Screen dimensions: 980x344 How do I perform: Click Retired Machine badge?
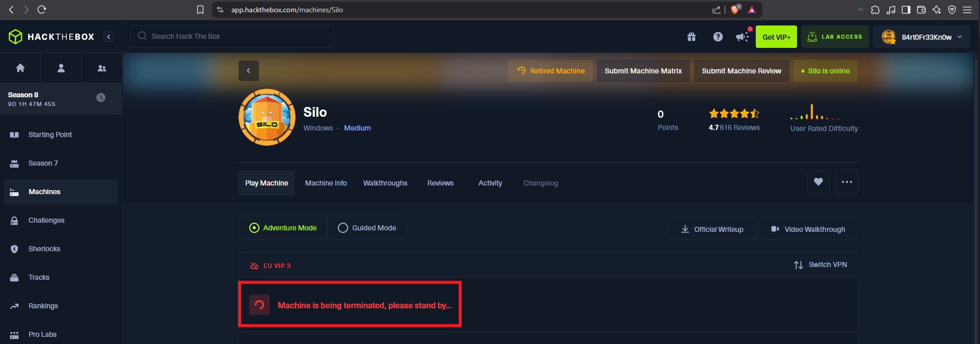pos(550,71)
